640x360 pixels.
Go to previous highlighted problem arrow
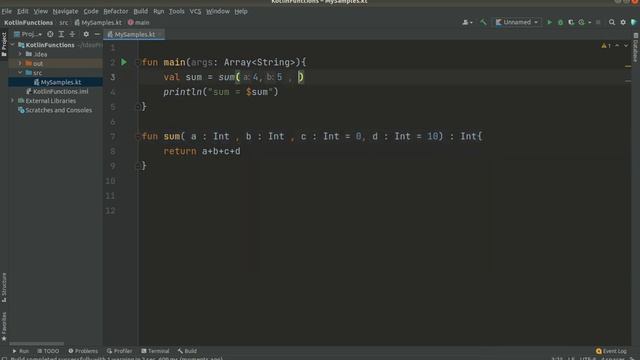(x=617, y=46)
